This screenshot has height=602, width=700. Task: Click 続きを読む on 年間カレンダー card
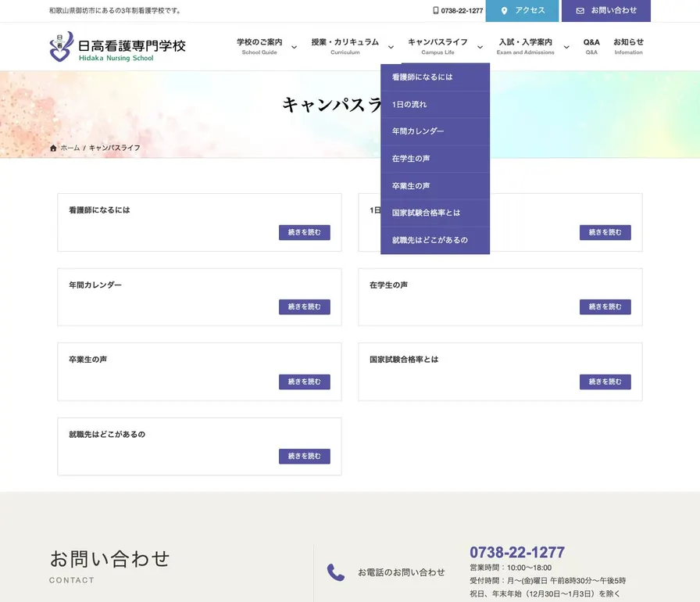[x=305, y=306]
